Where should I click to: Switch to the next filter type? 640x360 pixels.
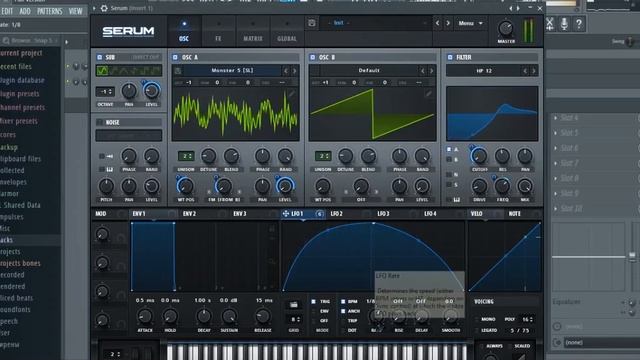533,71
